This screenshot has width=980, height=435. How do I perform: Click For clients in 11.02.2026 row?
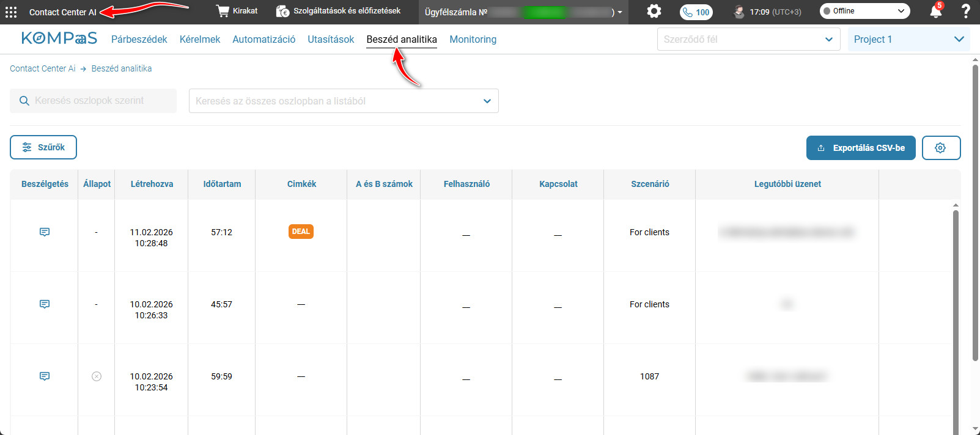click(x=649, y=232)
